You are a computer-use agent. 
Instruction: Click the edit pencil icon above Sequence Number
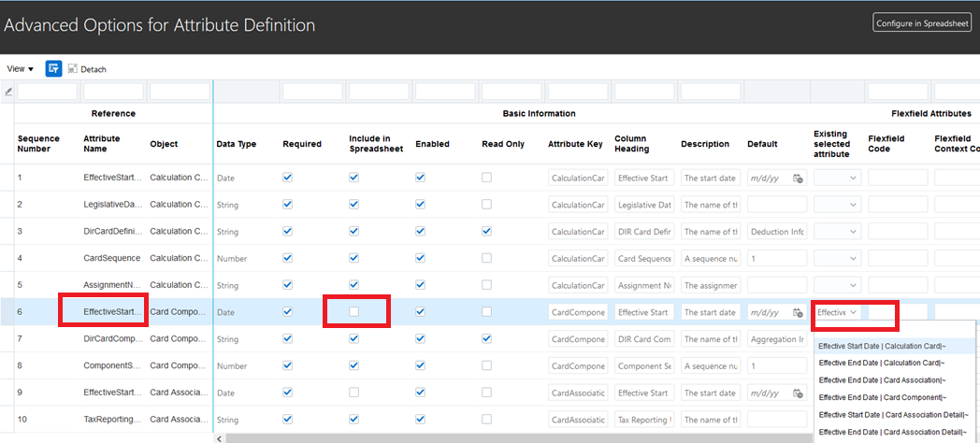point(8,92)
